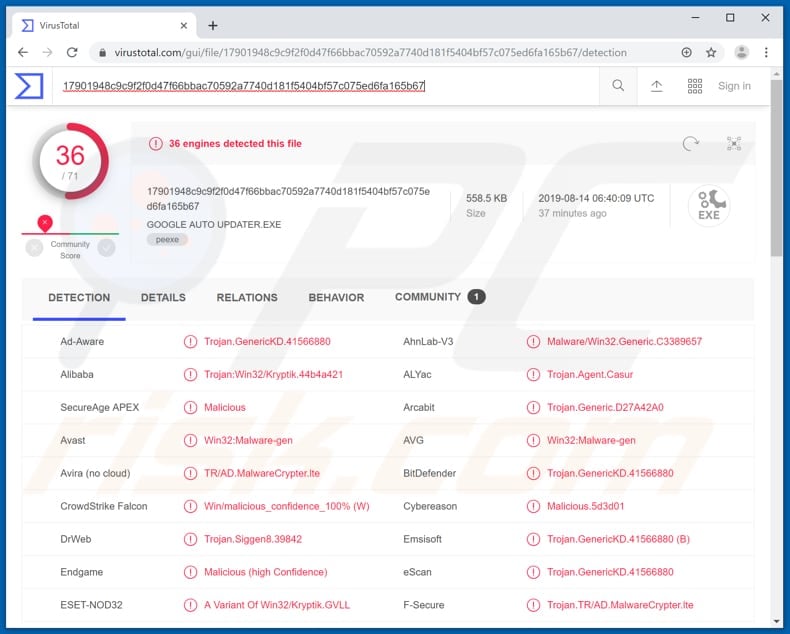Click the page vertical scrollbar thumb
This screenshot has width=790, height=634.
pos(776,169)
